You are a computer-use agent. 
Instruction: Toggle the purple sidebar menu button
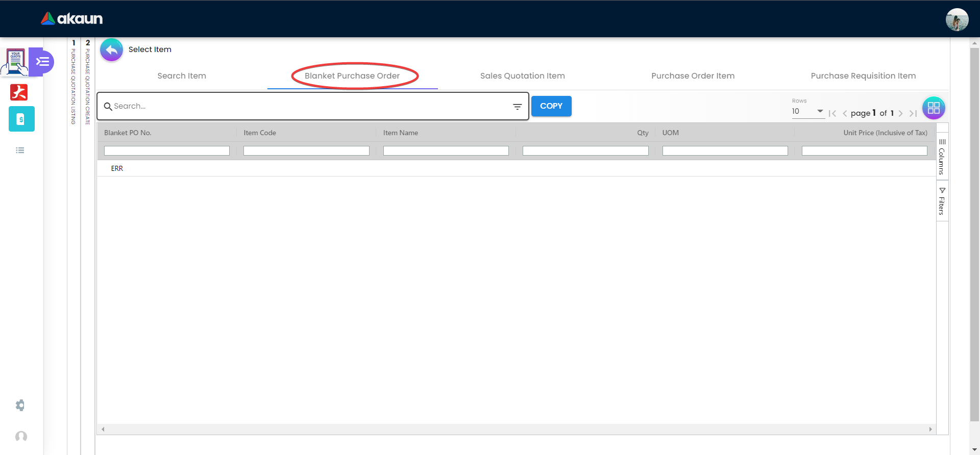[42, 62]
